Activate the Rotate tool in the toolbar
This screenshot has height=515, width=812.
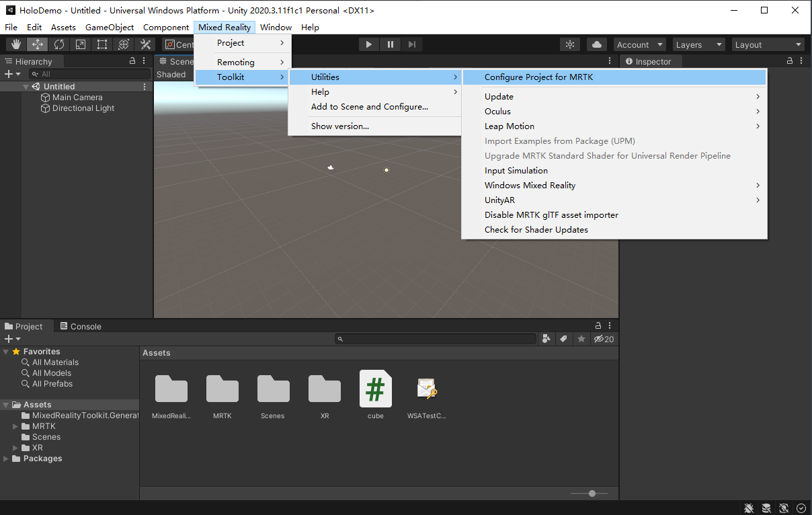59,44
